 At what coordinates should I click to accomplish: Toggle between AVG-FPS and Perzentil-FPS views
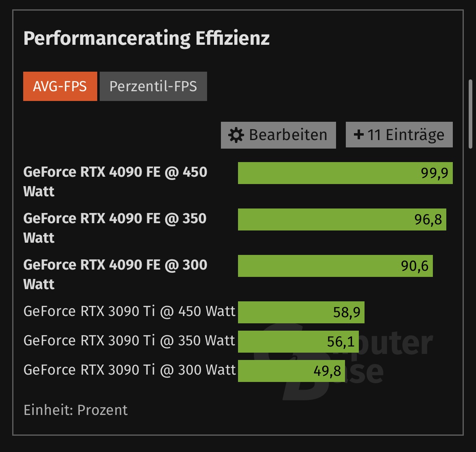click(153, 86)
